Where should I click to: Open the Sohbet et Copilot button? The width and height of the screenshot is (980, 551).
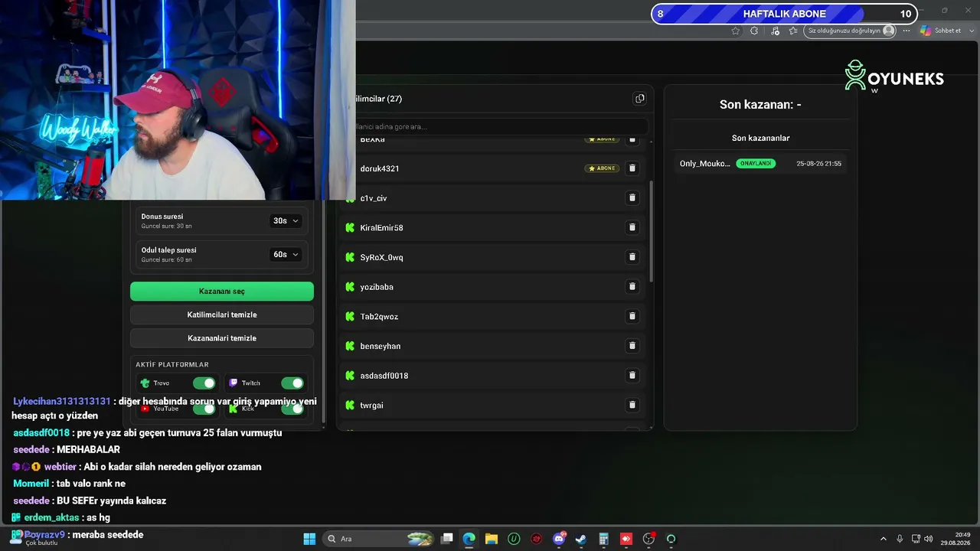coord(941,31)
